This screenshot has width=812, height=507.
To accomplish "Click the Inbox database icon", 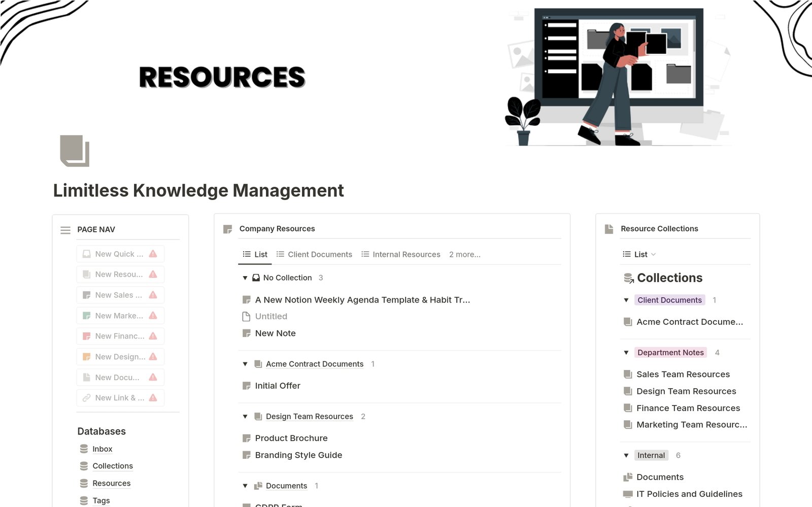I will (83, 449).
